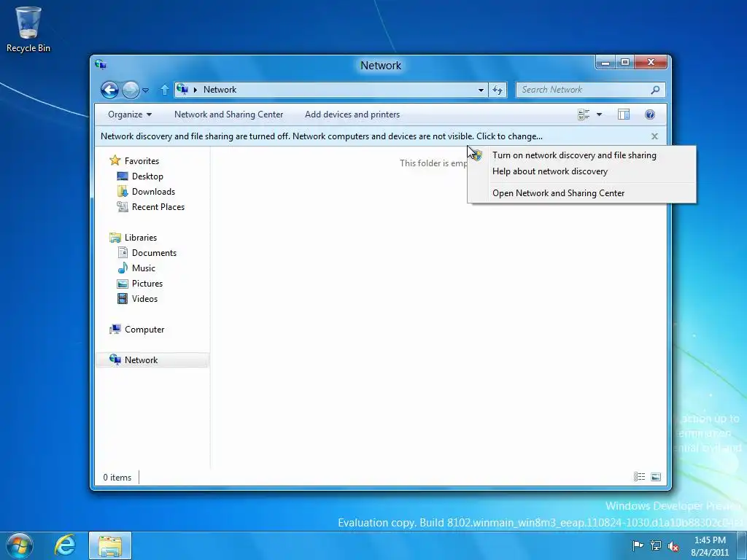Click the Videos film strip icon

tap(123, 298)
